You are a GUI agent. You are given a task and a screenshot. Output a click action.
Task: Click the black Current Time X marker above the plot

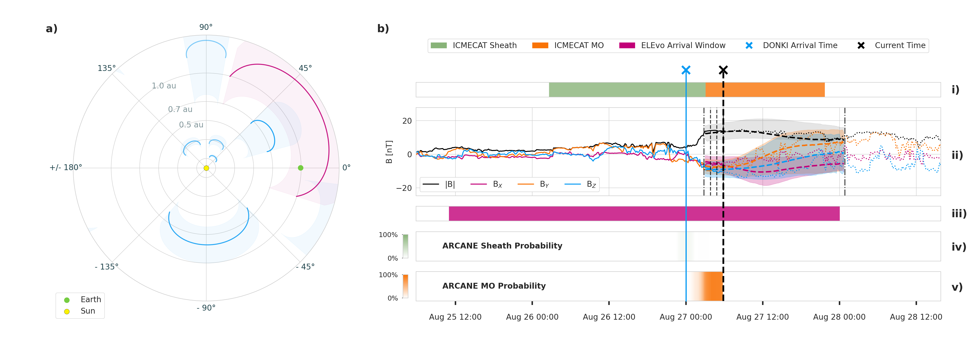pos(723,70)
